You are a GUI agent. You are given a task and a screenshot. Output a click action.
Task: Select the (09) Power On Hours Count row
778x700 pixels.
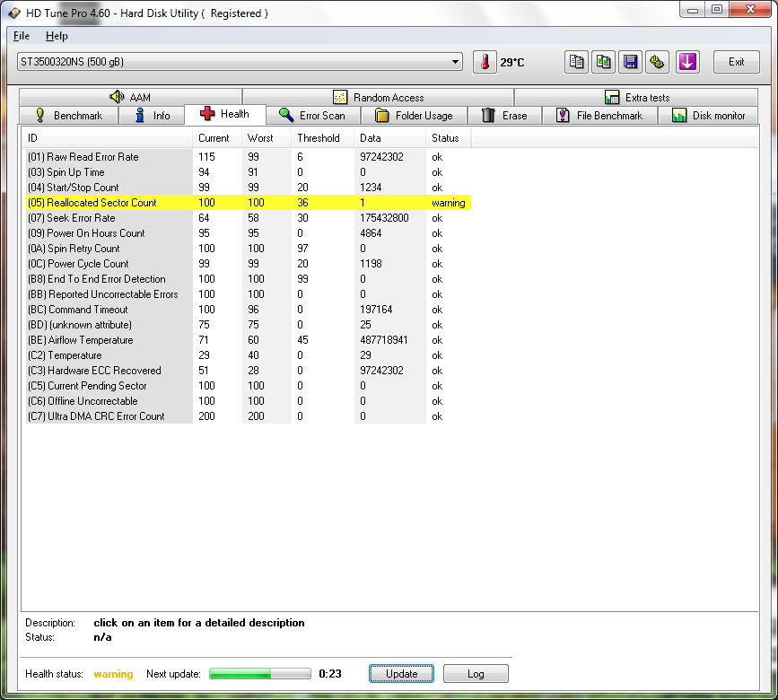(x=248, y=233)
